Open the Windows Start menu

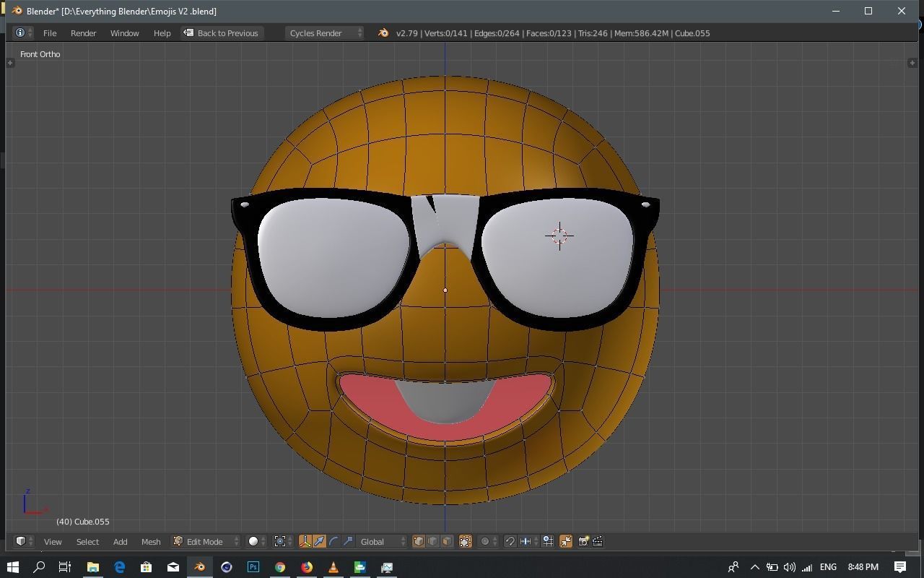click(12, 567)
